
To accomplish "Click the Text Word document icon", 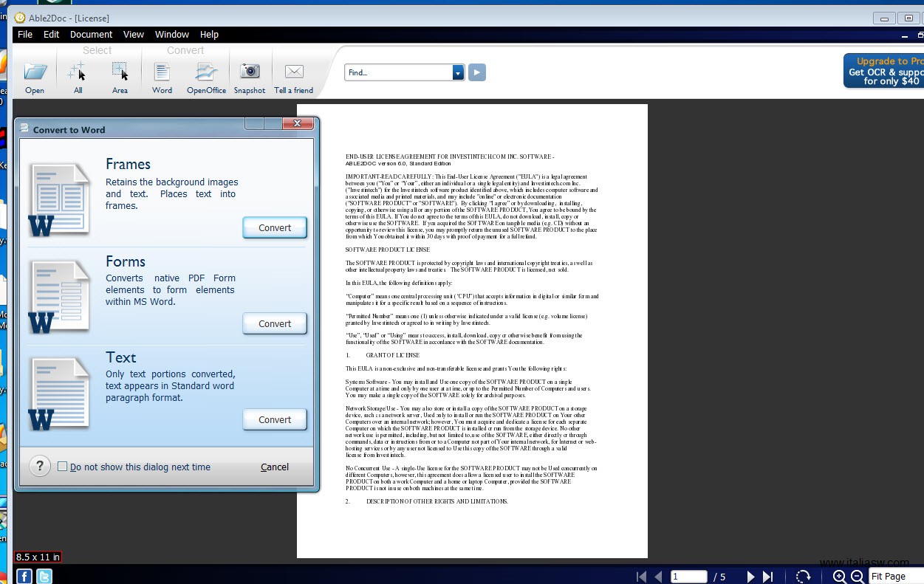I will [x=60, y=393].
